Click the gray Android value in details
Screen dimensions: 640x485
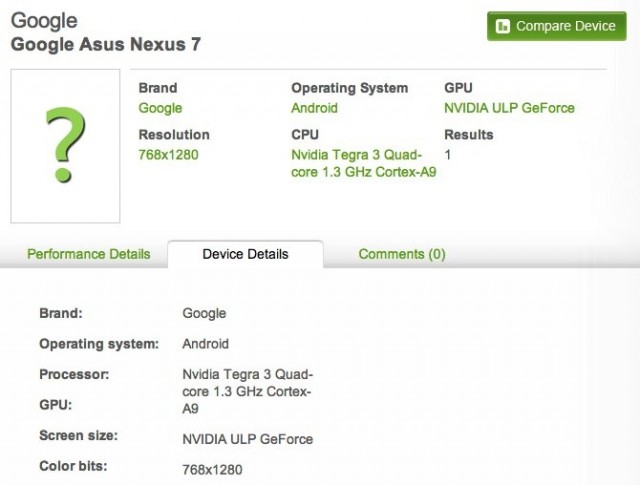[x=205, y=344]
